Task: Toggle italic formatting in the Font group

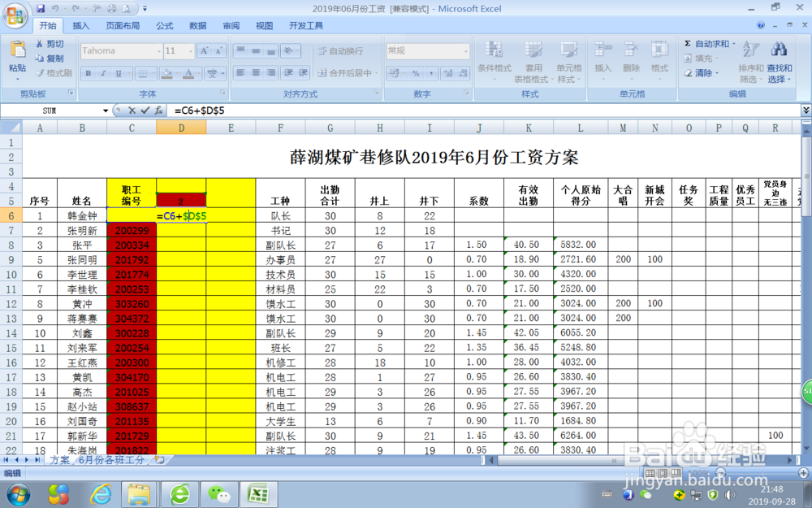Action: [102, 72]
